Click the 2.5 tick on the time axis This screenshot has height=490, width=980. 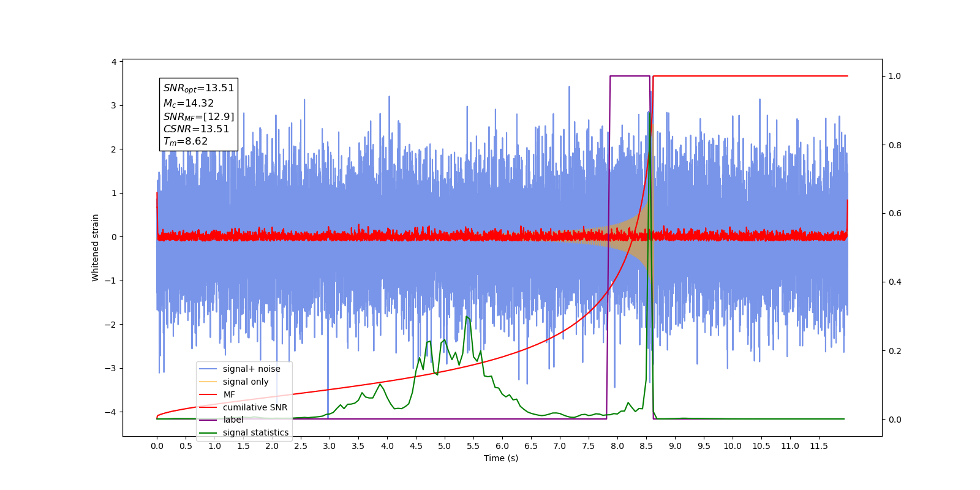tap(301, 446)
